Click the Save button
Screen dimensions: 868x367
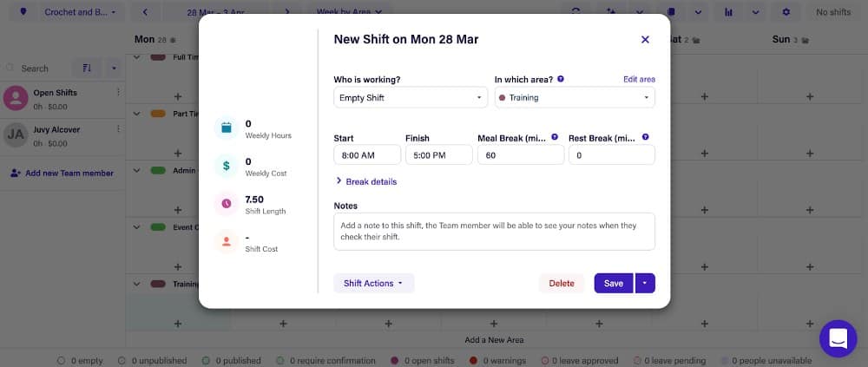pos(614,284)
